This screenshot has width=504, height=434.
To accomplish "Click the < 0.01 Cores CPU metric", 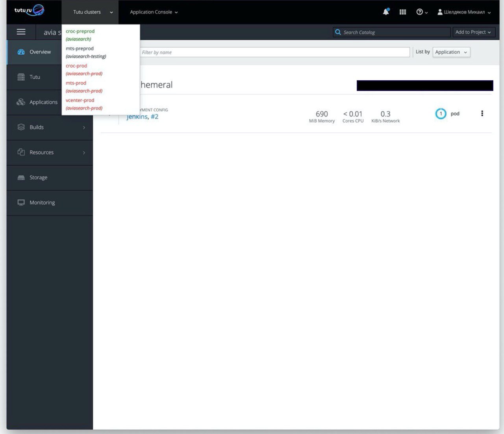I will coord(353,116).
